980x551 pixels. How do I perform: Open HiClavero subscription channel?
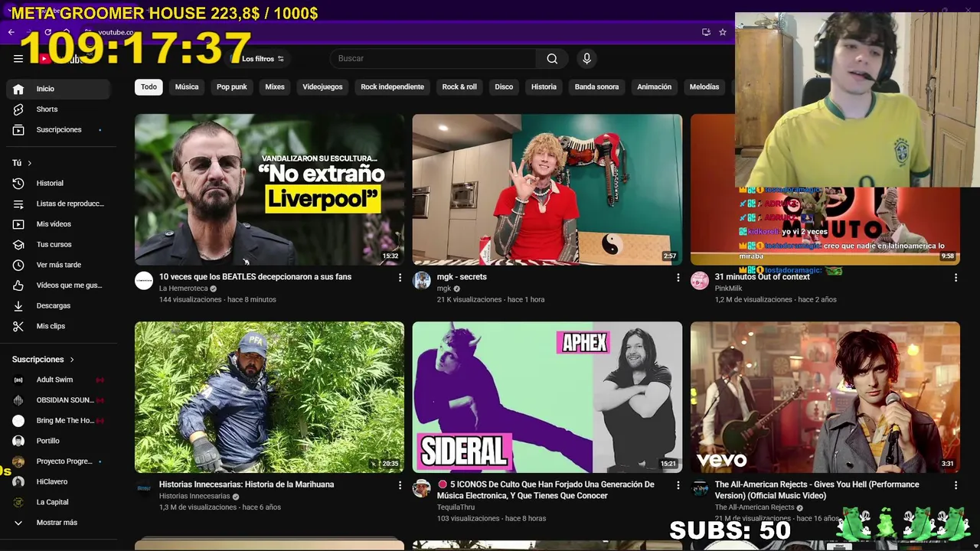click(58, 482)
